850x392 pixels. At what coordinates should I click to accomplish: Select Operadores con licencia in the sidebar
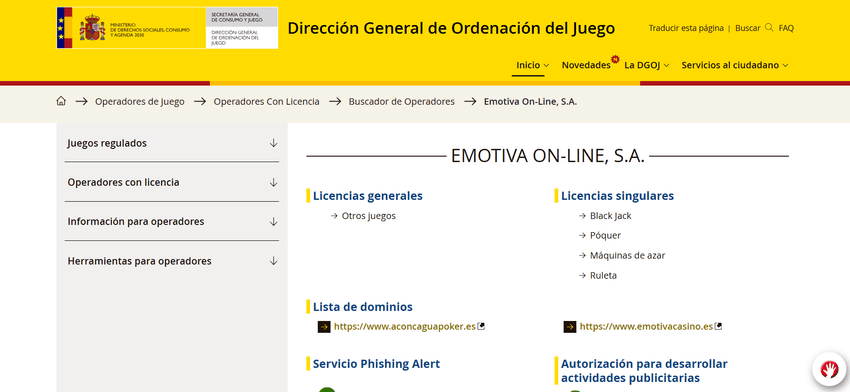click(x=123, y=182)
